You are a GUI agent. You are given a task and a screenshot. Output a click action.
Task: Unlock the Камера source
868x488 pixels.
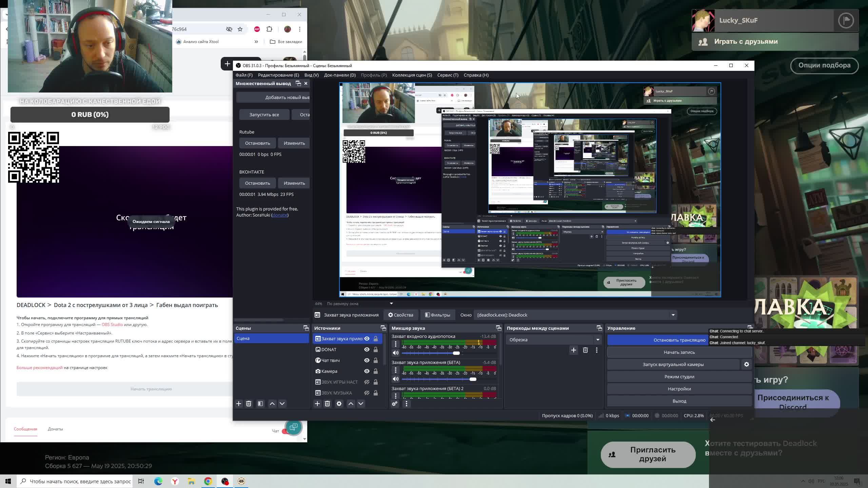click(376, 371)
